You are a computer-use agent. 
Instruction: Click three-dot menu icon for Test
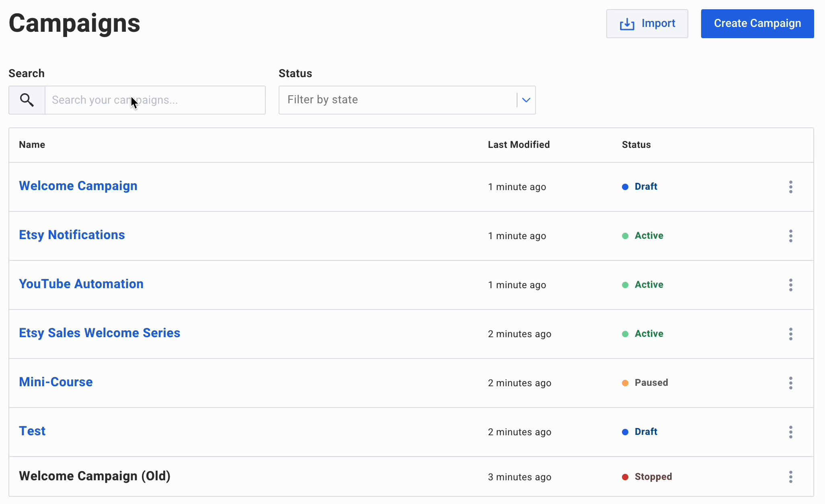(791, 432)
